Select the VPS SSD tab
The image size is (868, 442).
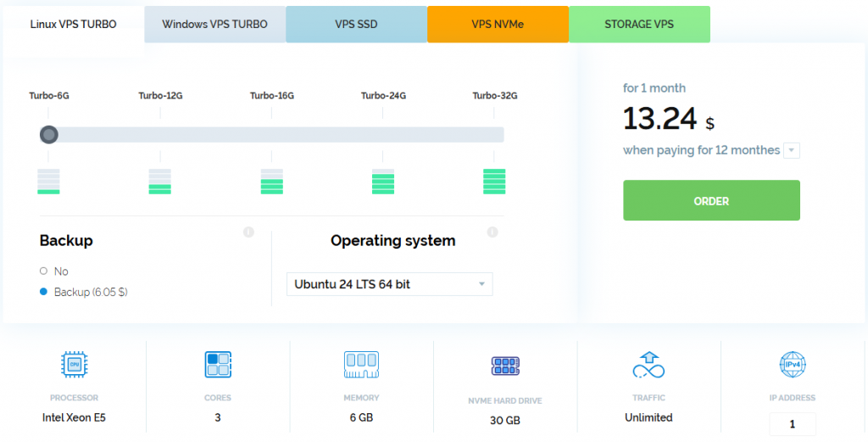[357, 25]
